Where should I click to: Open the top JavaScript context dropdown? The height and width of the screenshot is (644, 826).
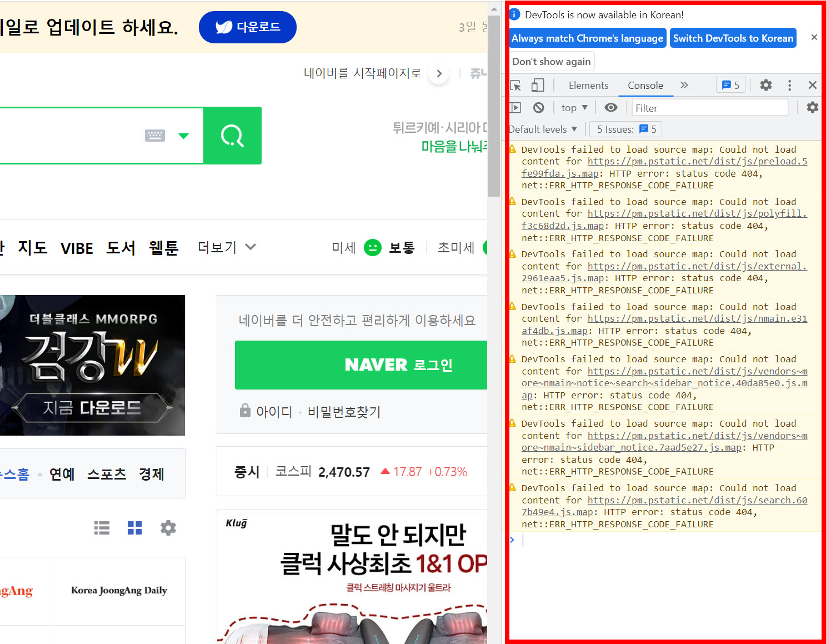coord(574,107)
